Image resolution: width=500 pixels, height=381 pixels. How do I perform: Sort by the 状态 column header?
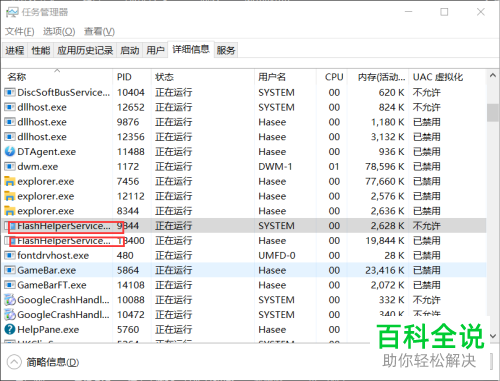coord(203,77)
